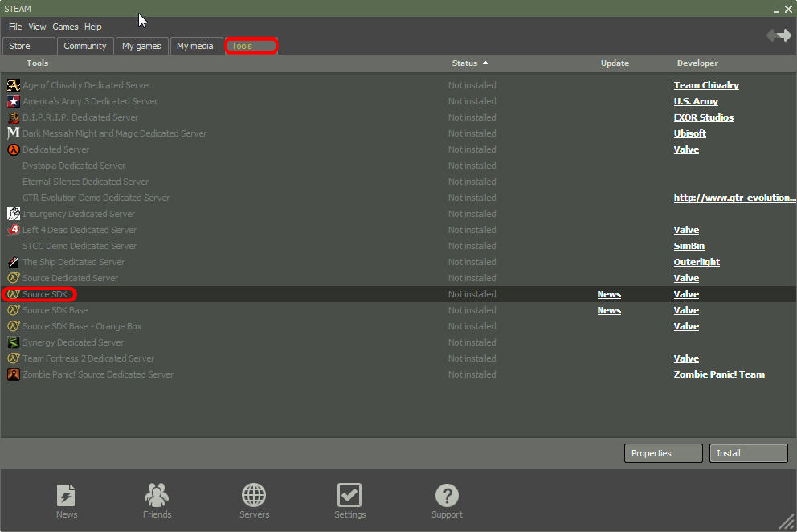The height and width of the screenshot is (532, 797).
Task: Open the Games menu
Action: point(65,27)
